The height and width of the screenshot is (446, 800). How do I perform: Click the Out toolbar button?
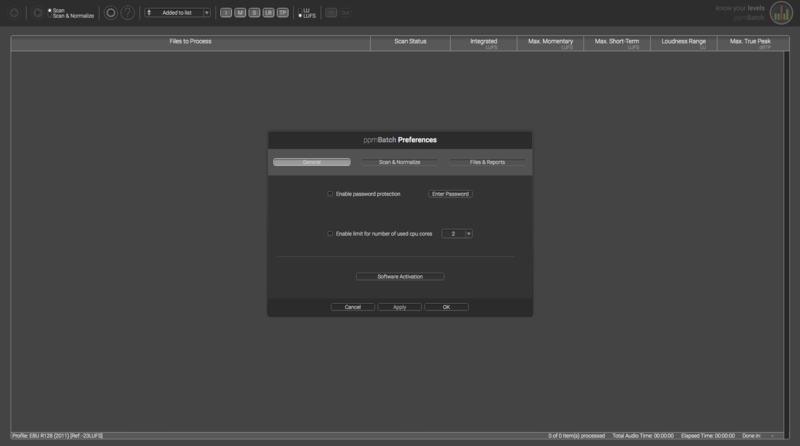coord(345,12)
